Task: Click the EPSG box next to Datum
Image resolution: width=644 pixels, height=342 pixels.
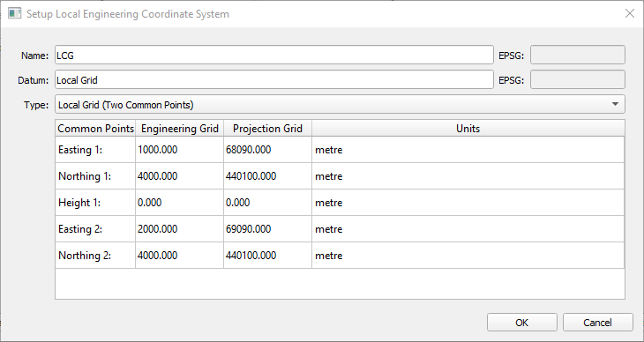Action: click(578, 79)
